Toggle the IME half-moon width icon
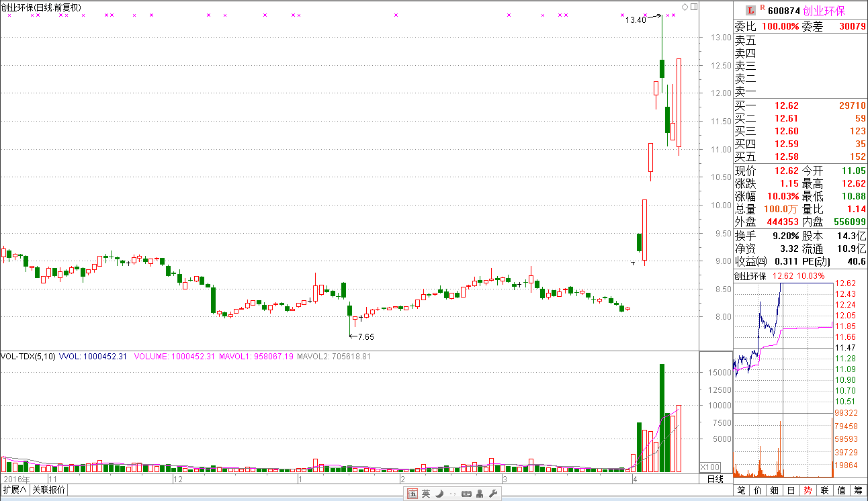 [439, 494]
